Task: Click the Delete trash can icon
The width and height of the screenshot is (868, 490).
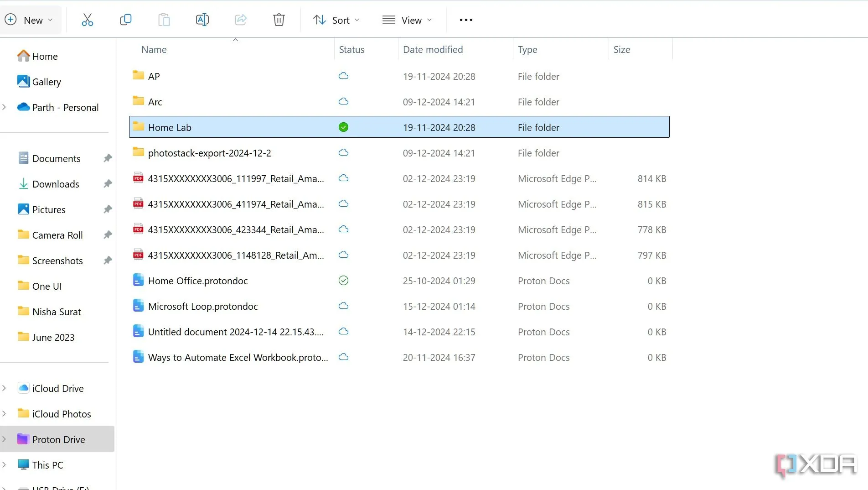Action: [279, 20]
